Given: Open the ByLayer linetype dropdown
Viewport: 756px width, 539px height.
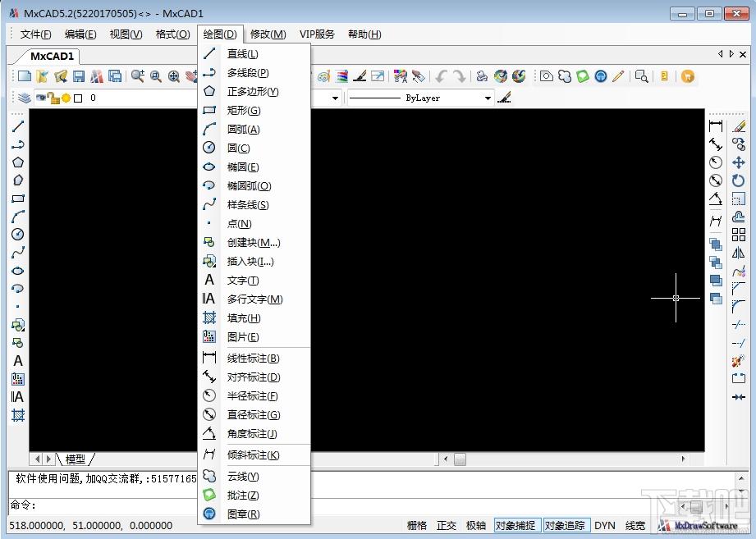Looking at the screenshot, I should point(488,98).
